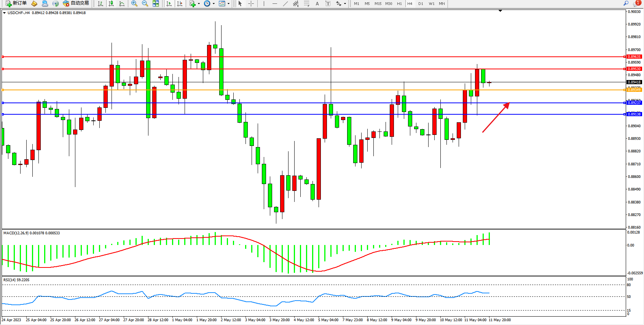644x325 pixels.
Task: Toggle candlestick chart mode
Action: click(111, 3)
